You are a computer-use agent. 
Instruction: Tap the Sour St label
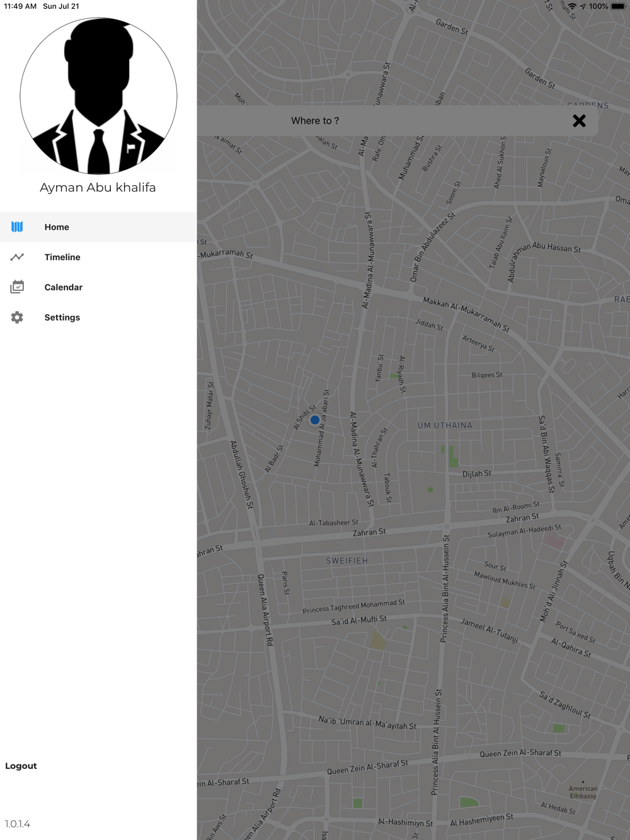tap(495, 566)
